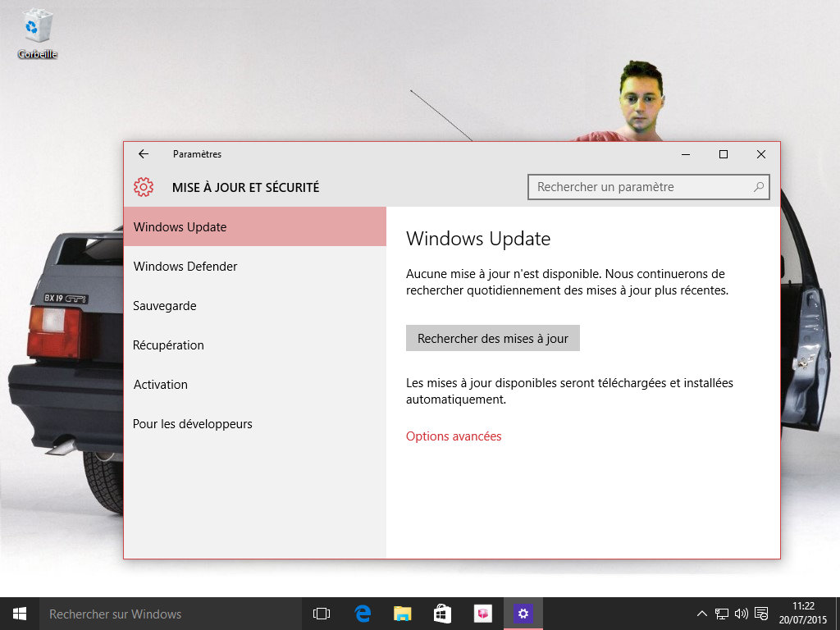Click the pink box app taskbar icon
This screenshot has width=840, height=630.
[x=482, y=614]
